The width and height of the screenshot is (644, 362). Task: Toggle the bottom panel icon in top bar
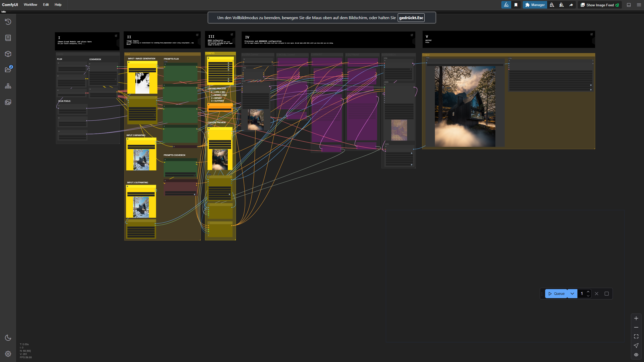click(629, 5)
